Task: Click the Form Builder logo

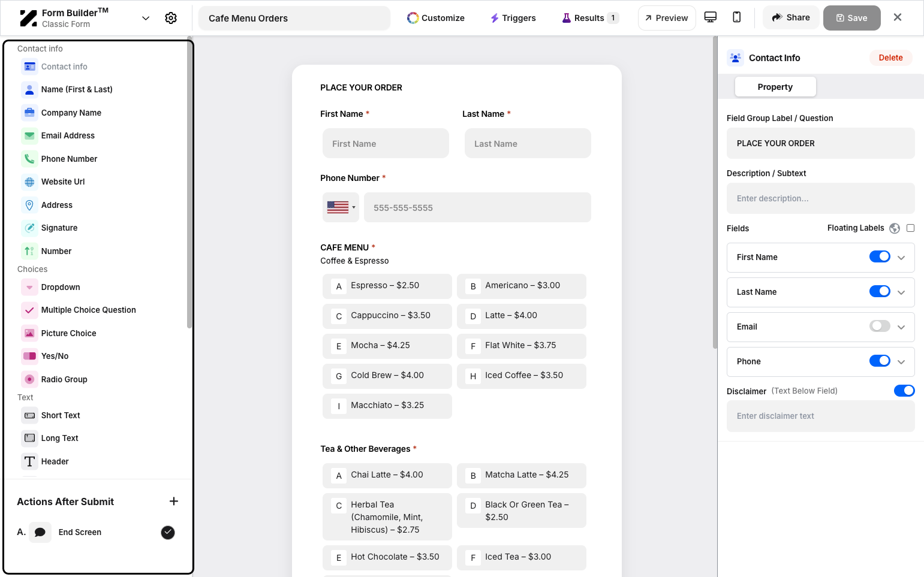Action: click(28, 18)
